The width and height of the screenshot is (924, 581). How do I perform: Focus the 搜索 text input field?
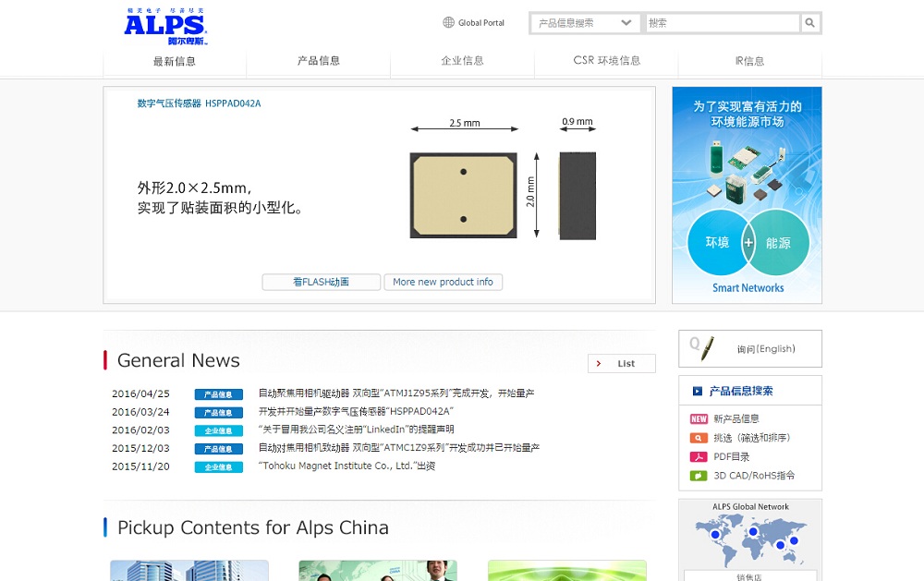(723, 23)
